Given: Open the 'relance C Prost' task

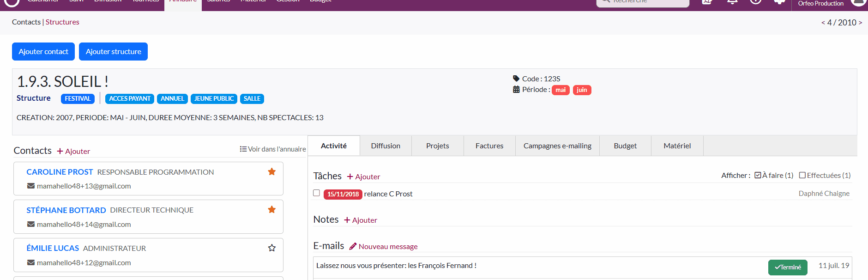Looking at the screenshot, I should 388,194.
